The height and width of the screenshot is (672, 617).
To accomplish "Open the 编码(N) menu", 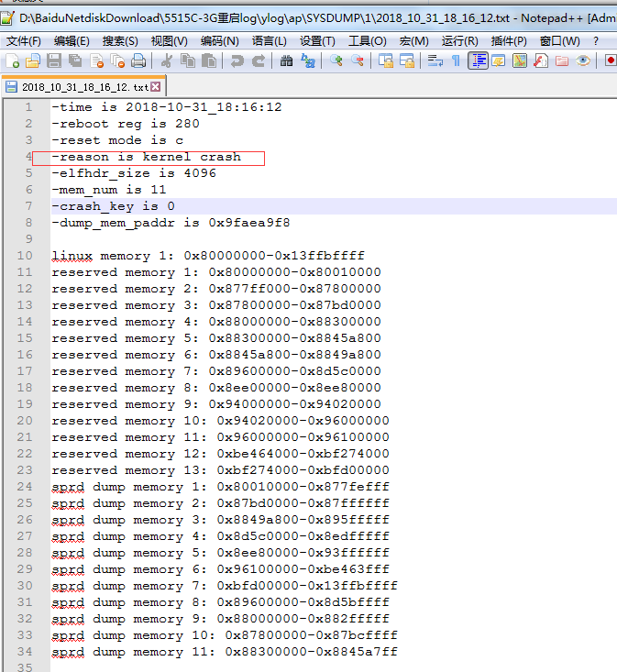I will tap(219, 41).
